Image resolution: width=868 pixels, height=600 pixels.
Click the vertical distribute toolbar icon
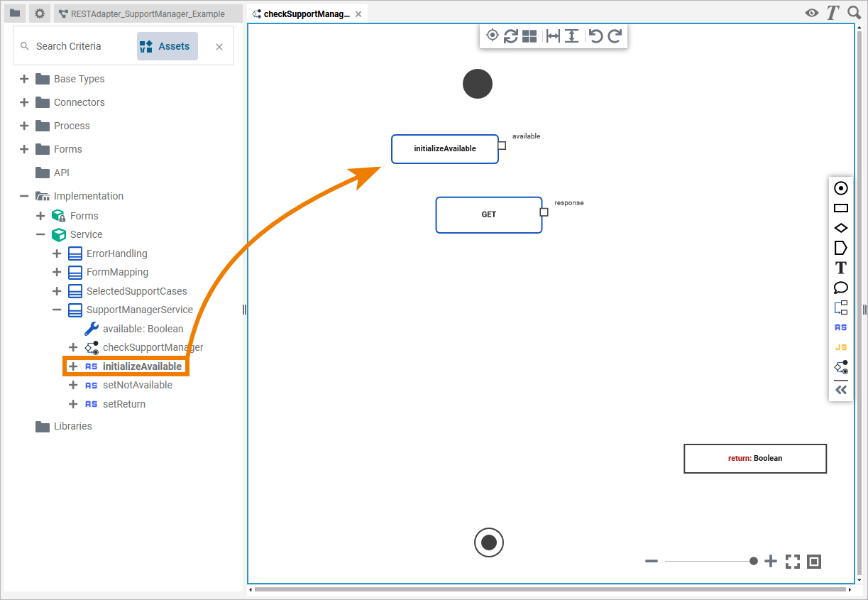click(571, 36)
